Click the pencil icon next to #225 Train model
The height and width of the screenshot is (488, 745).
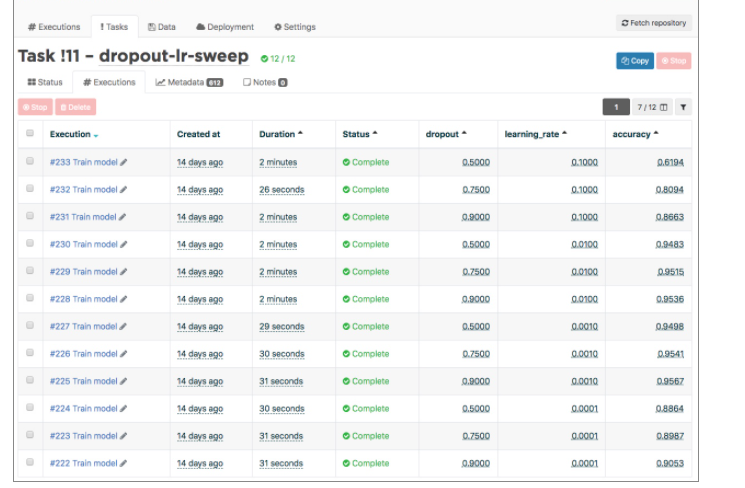pos(124,381)
